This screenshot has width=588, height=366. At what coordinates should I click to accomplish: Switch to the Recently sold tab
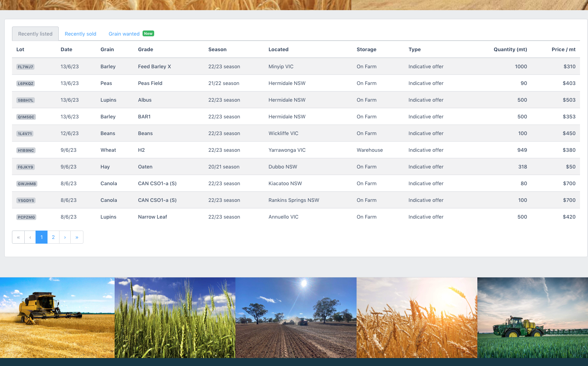80,34
